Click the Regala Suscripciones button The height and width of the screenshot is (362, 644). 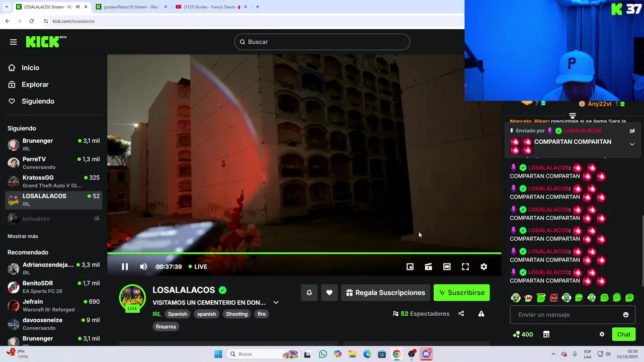(x=385, y=293)
